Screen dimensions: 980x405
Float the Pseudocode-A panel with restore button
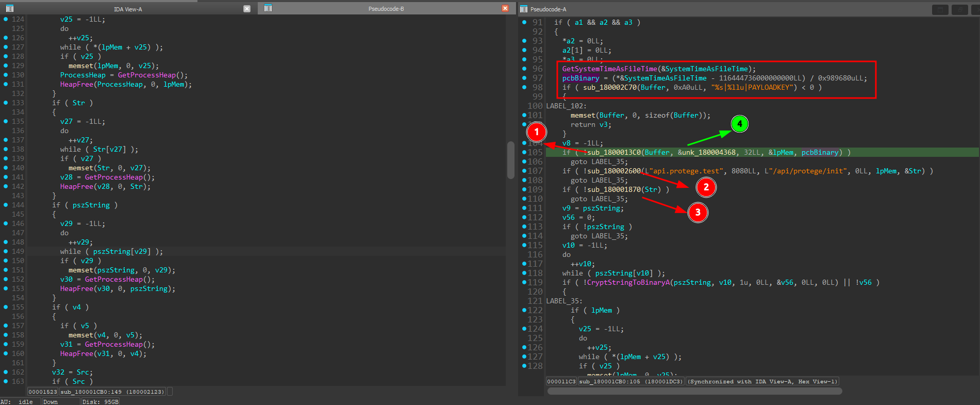pyautogui.click(x=959, y=9)
